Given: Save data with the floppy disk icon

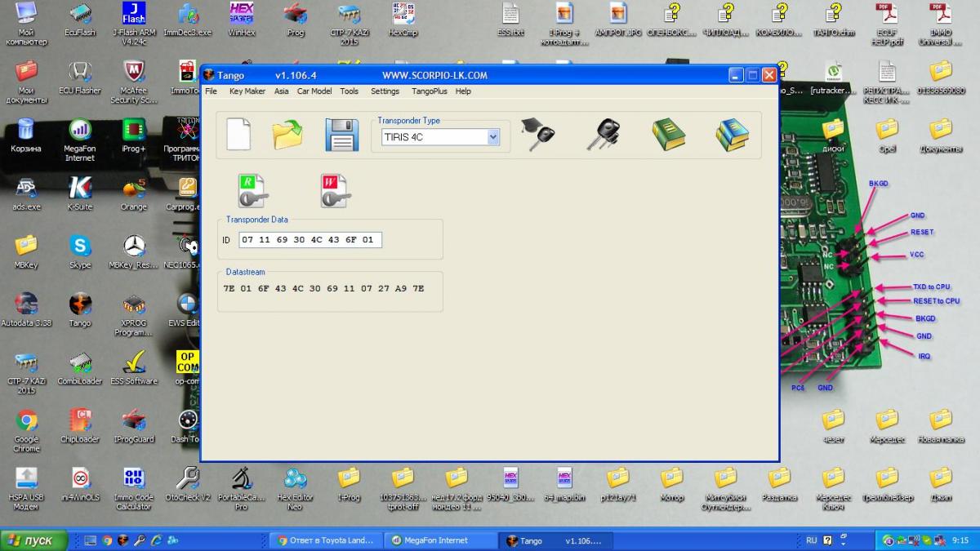Looking at the screenshot, I should (341, 135).
